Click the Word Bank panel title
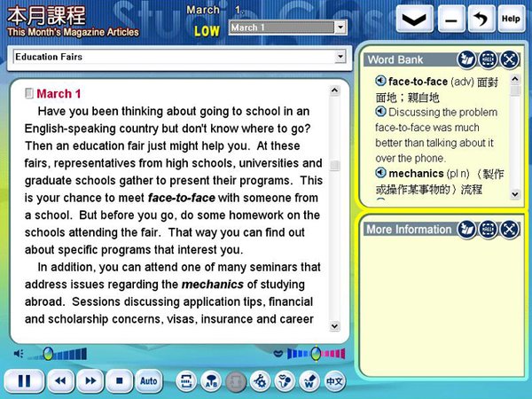Image resolution: width=532 pixels, height=399 pixels. coord(395,60)
